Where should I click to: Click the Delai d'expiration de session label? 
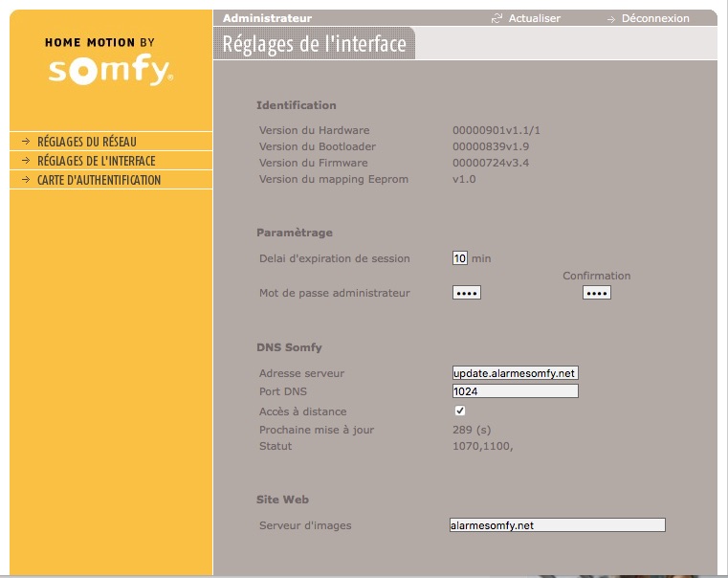[335, 258]
